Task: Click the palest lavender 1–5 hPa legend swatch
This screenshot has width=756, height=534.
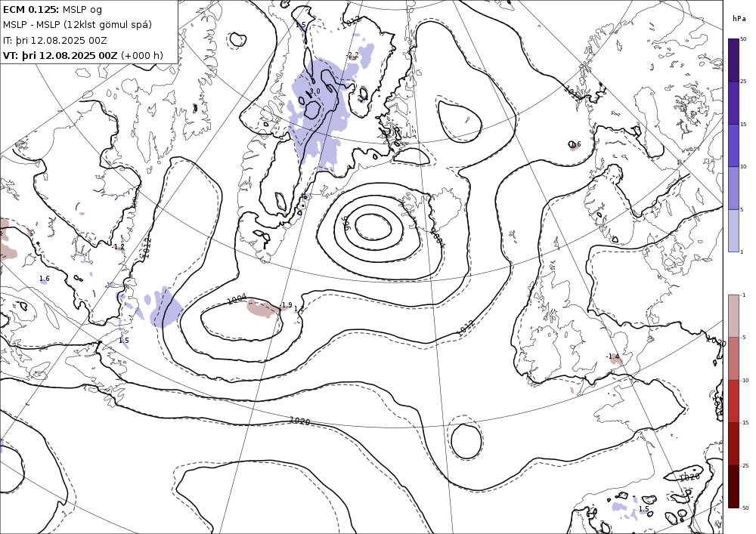Action: coord(733,230)
